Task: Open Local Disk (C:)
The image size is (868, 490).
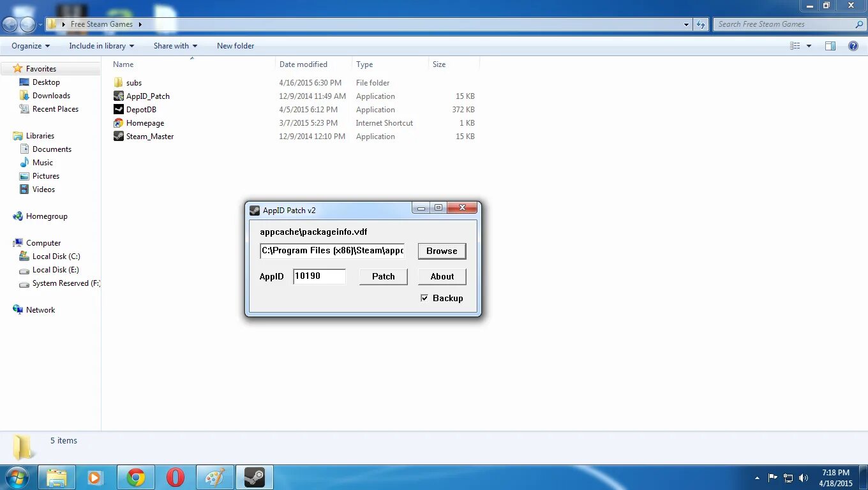Action: (x=56, y=256)
